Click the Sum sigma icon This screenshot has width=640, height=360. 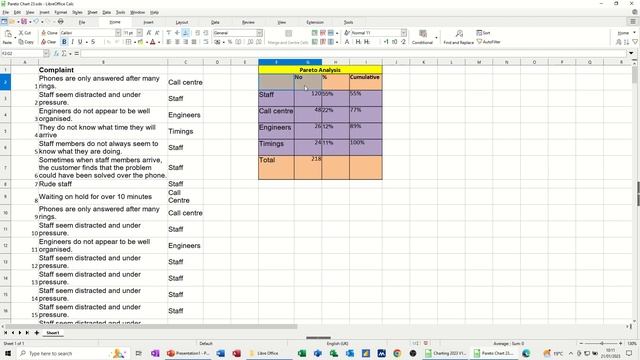[x=64, y=53]
